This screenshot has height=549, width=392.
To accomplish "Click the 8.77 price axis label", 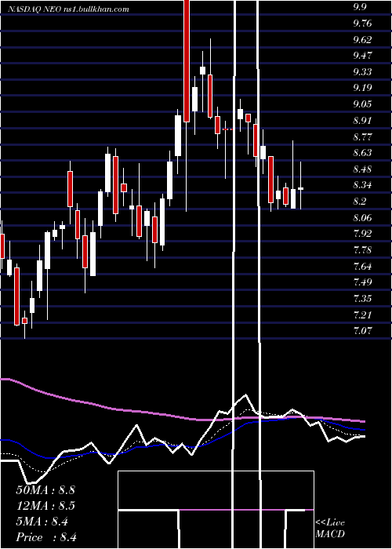I will [362, 136].
